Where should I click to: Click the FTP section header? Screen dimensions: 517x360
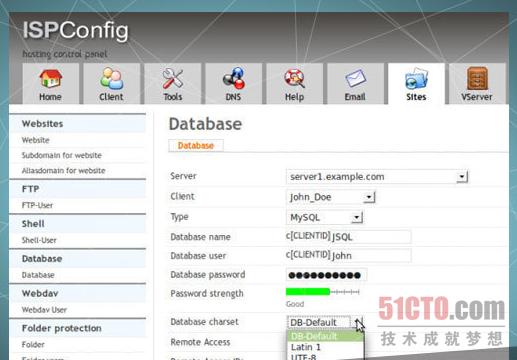[77, 189]
